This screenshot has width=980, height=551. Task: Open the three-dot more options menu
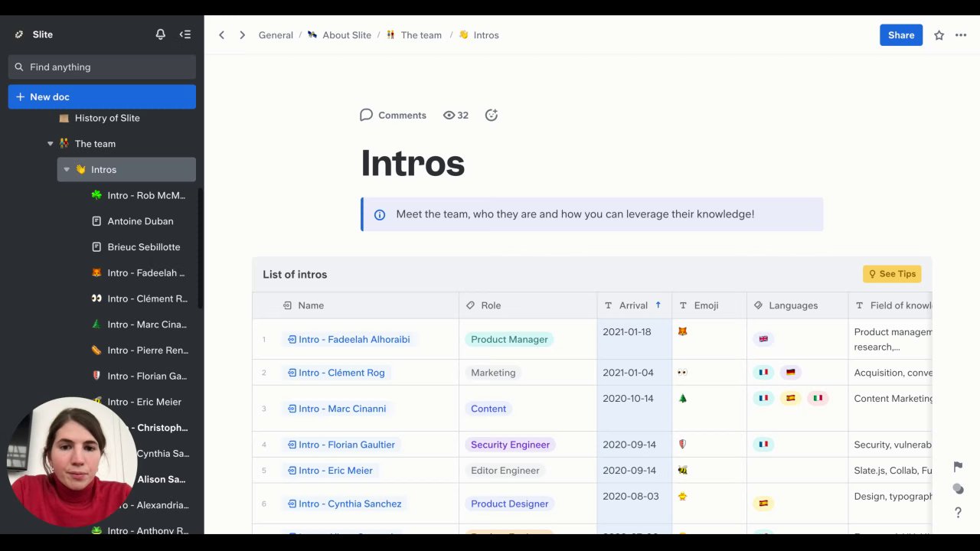tap(961, 35)
